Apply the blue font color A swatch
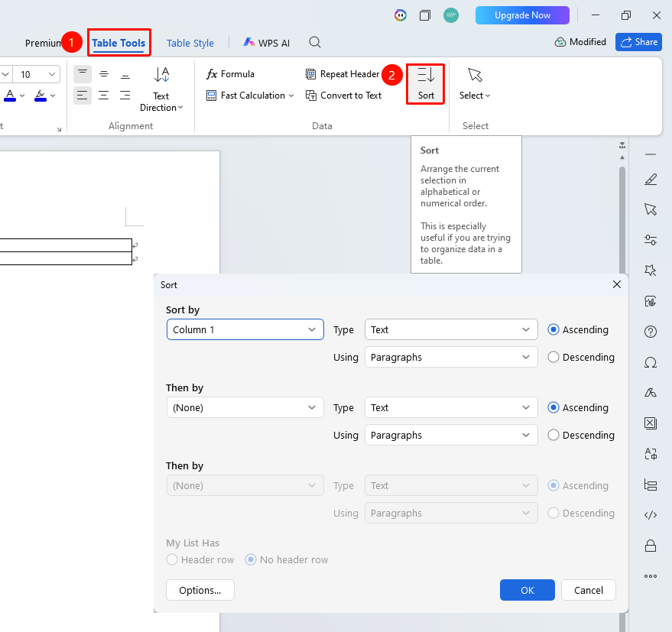The image size is (672, 632). 10,95
